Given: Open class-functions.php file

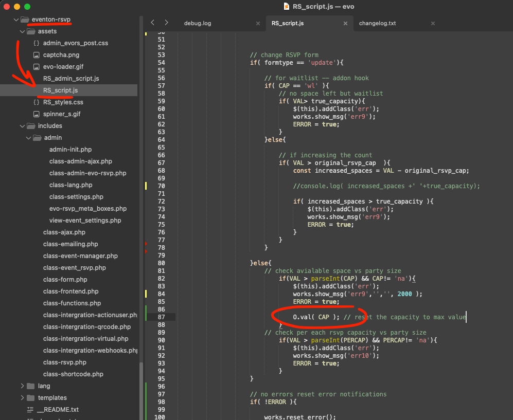Looking at the screenshot, I should pos(72,303).
